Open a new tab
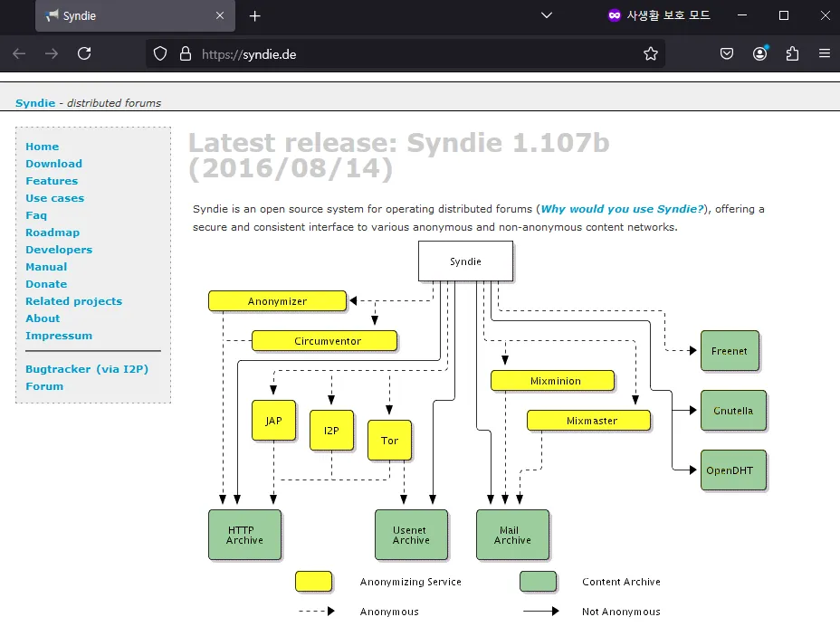 point(255,16)
